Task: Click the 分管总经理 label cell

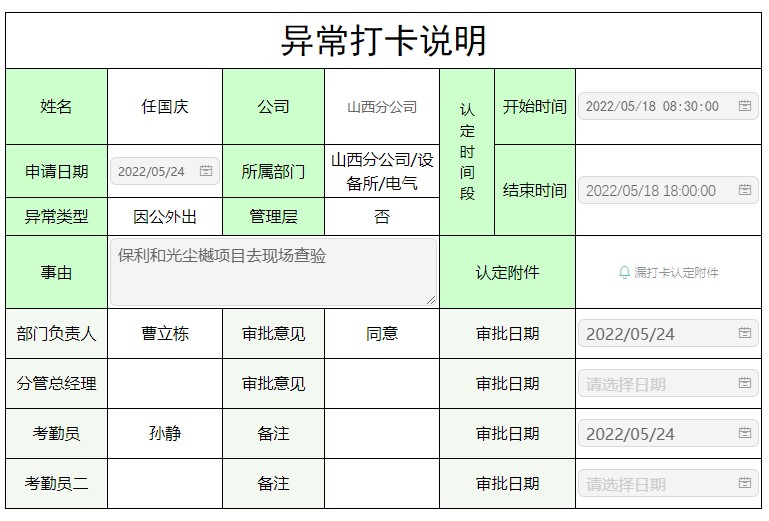Action: [56, 384]
